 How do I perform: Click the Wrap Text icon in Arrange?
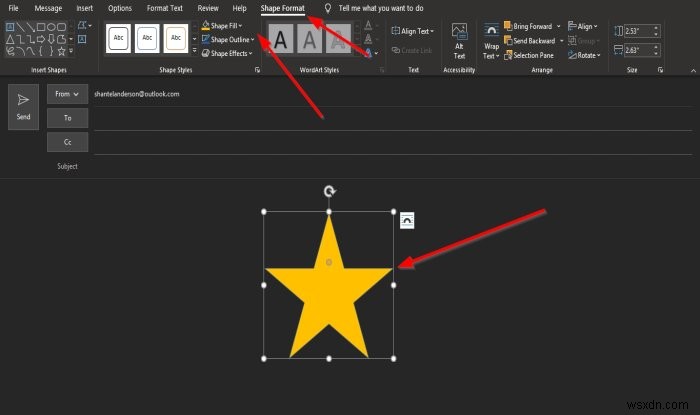pos(491,42)
